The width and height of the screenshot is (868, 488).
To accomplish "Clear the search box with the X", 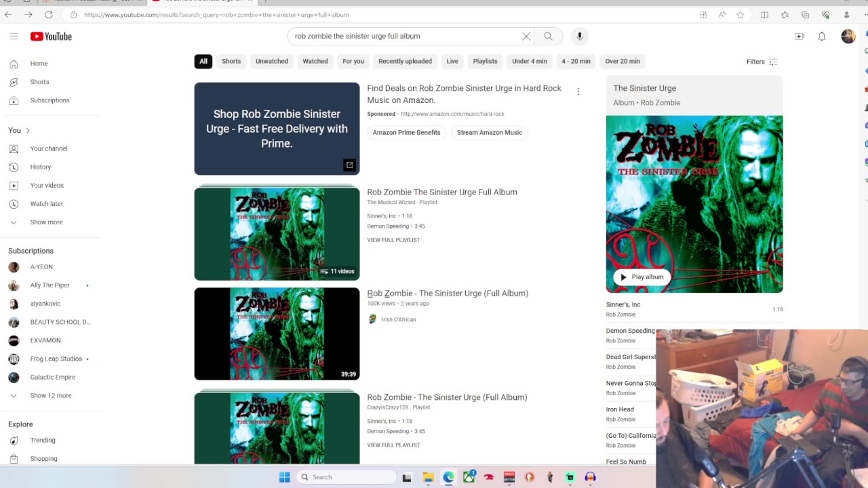I will [526, 36].
